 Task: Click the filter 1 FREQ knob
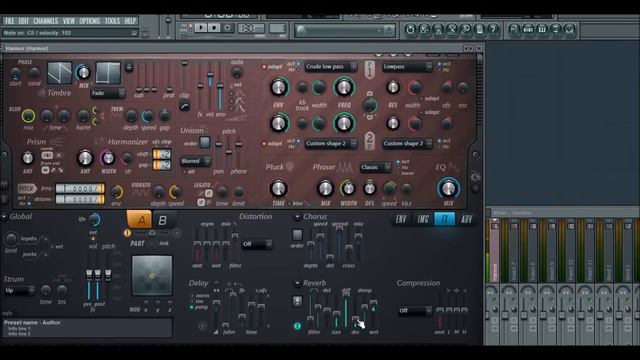click(x=344, y=87)
